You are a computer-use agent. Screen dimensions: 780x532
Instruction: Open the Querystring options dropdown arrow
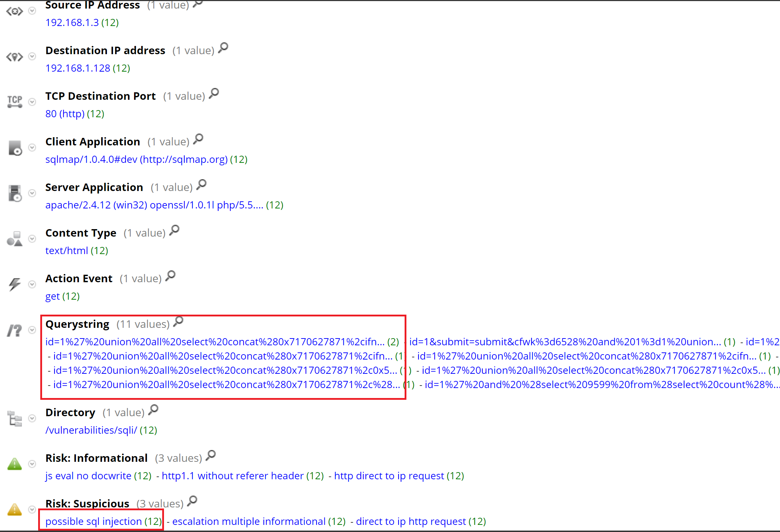pos(32,330)
